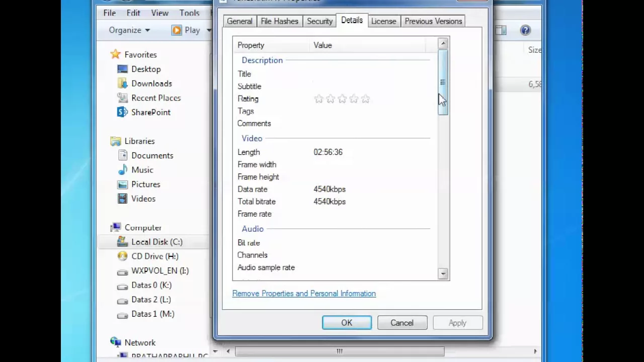Click the Music library icon
The width and height of the screenshot is (644, 362).
pos(122,170)
